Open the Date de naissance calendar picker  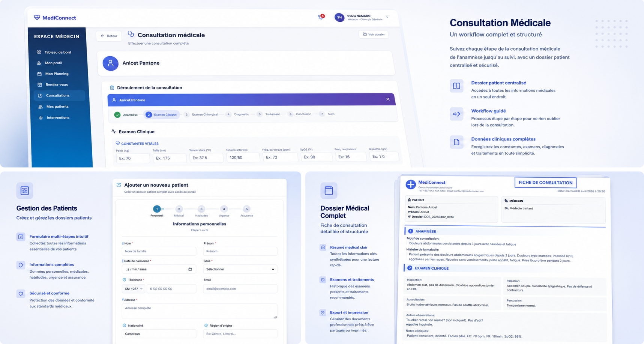(190, 269)
